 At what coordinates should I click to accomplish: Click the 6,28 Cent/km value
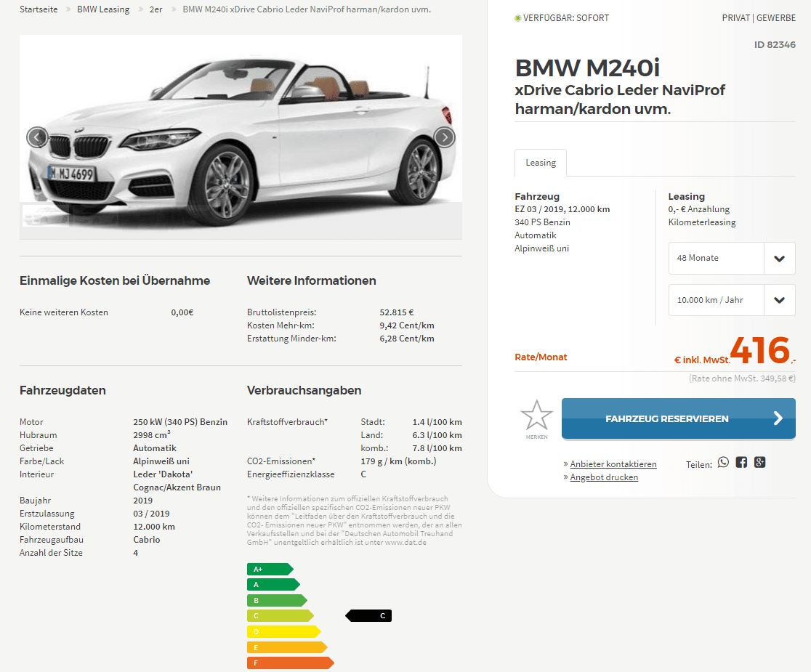[x=407, y=339]
